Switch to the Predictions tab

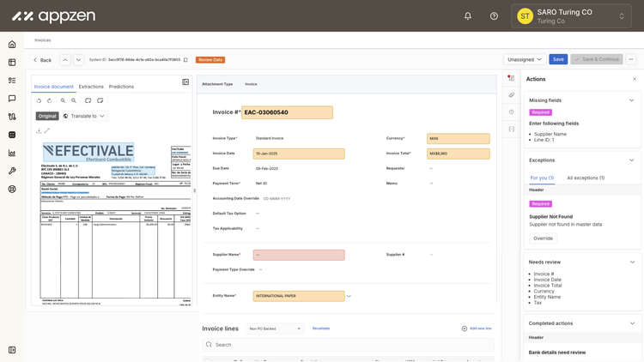click(121, 87)
